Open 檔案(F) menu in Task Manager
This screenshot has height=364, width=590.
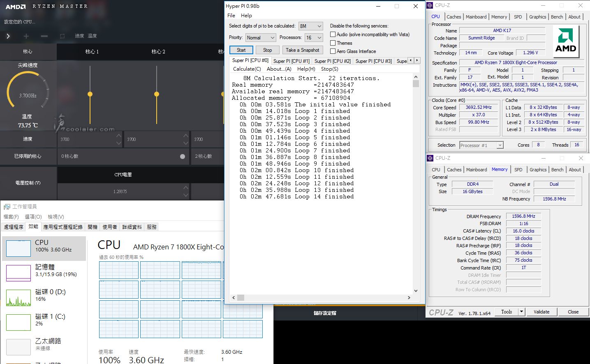(x=11, y=217)
